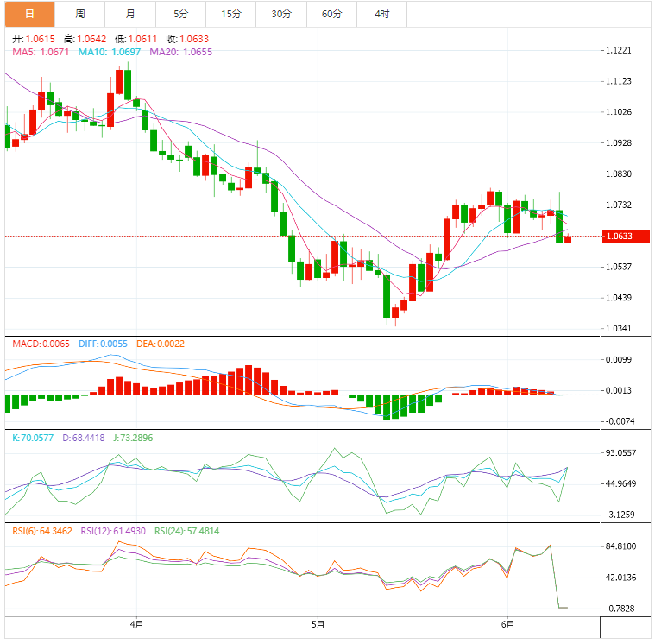The height and width of the screenshot is (644, 655).
Task: Click the 4月 date axis label
Action: [136, 624]
